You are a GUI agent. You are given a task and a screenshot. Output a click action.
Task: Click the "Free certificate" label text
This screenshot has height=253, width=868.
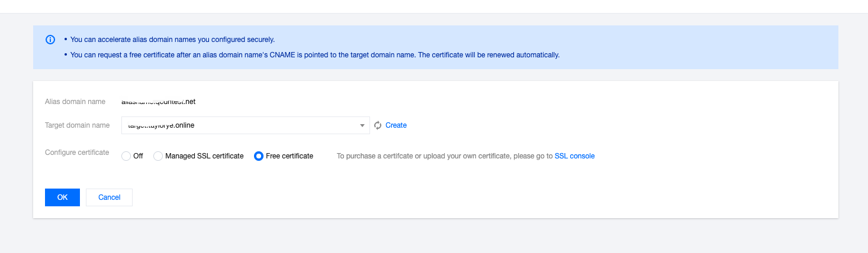[x=290, y=156]
